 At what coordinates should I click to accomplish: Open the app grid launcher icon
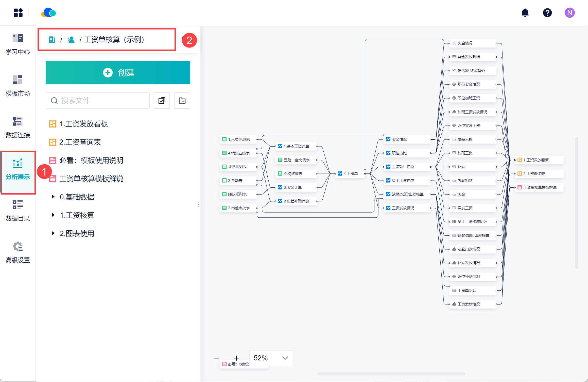coord(18,13)
